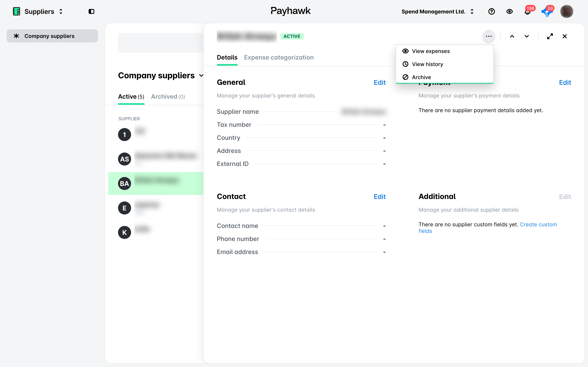Toggle the eye view mode icon

pos(510,11)
